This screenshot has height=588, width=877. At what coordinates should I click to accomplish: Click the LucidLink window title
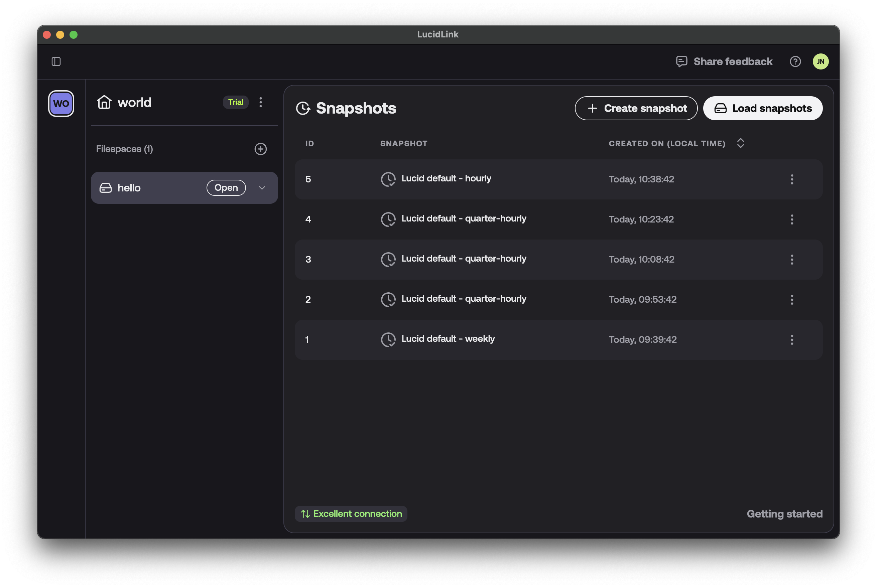[438, 34]
